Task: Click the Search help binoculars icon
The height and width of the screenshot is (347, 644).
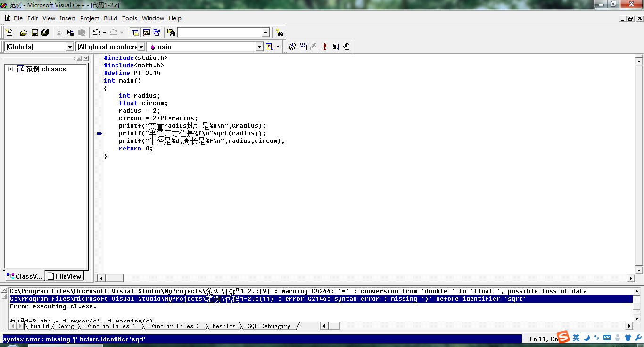Action: [280, 33]
